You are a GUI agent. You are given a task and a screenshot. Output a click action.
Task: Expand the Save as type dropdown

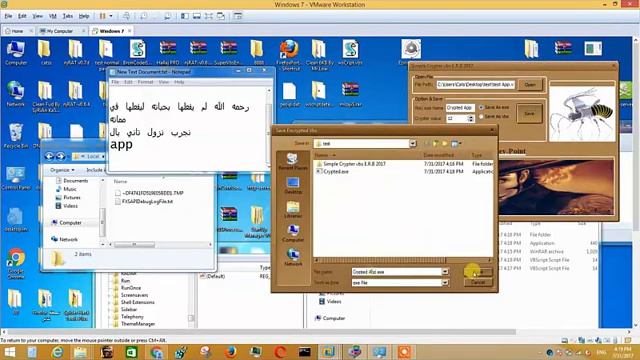point(445,282)
